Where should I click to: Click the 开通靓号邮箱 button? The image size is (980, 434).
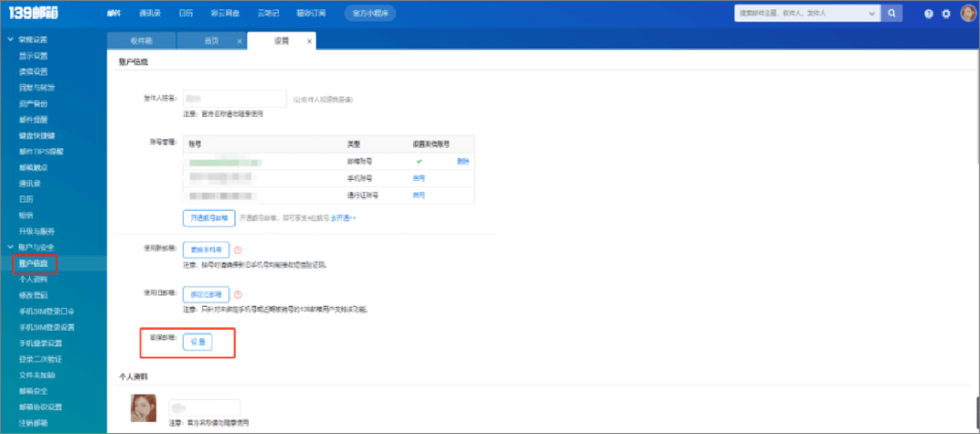tap(209, 218)
